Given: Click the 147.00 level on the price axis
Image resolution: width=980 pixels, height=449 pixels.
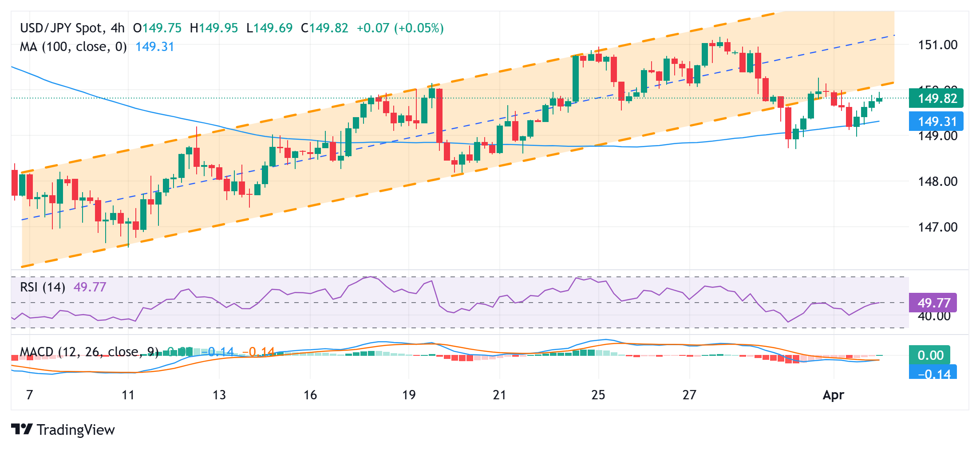Looking at the screenshot, I should click(x=937, y=227).
